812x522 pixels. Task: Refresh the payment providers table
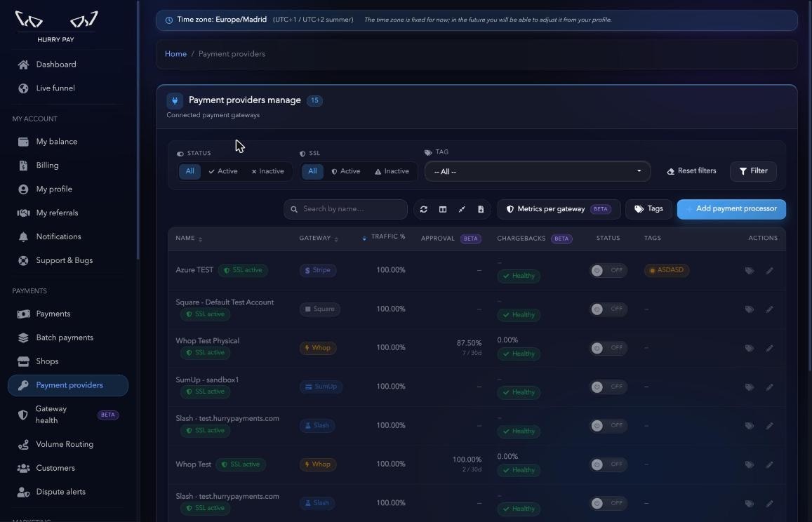424,209
